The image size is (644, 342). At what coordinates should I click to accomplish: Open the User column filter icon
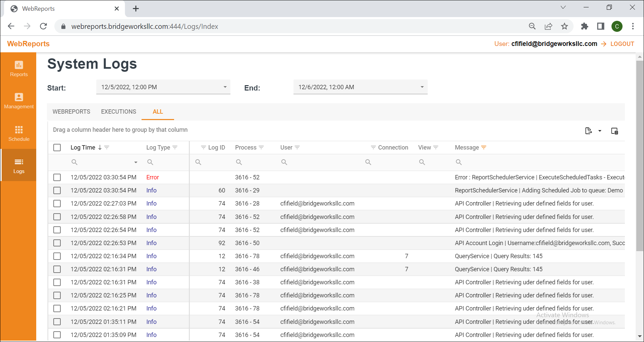[297, 148]
